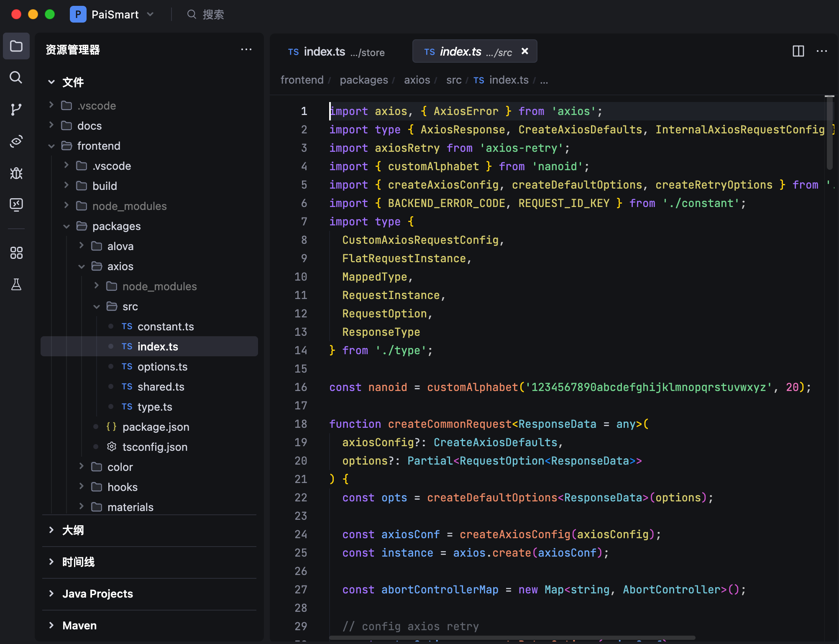This screenshot has width=839, height=644.
Task: Open the Testing flask icon
Action: [16, 284]
